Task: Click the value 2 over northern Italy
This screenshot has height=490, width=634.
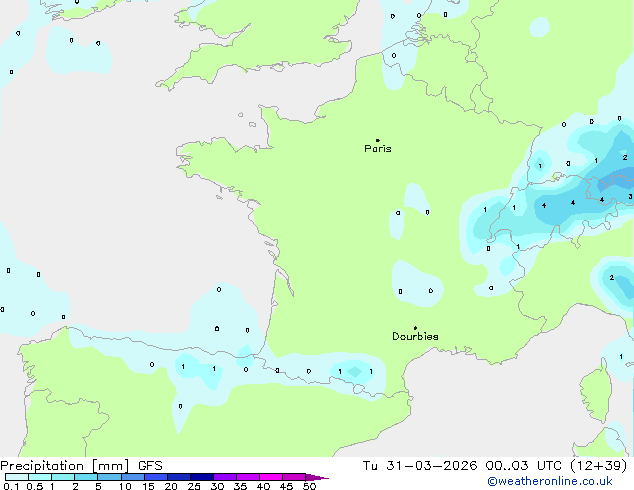Action: coord(611,278)
